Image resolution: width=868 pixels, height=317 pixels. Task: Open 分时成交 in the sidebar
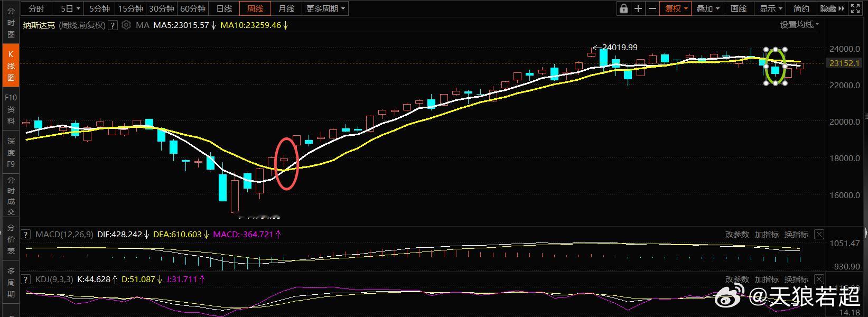(x=11, y=196)
